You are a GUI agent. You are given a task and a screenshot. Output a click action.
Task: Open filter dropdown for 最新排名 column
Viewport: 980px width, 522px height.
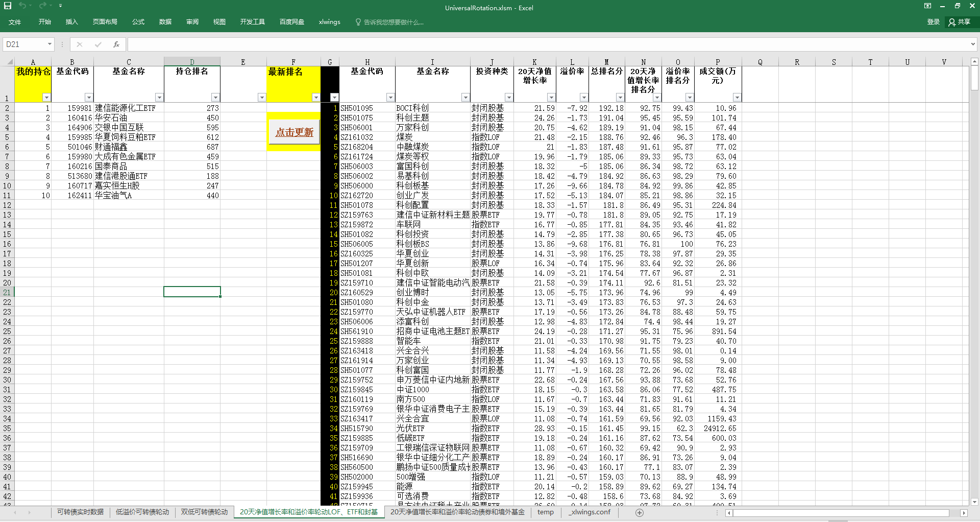tap(315, 98)
